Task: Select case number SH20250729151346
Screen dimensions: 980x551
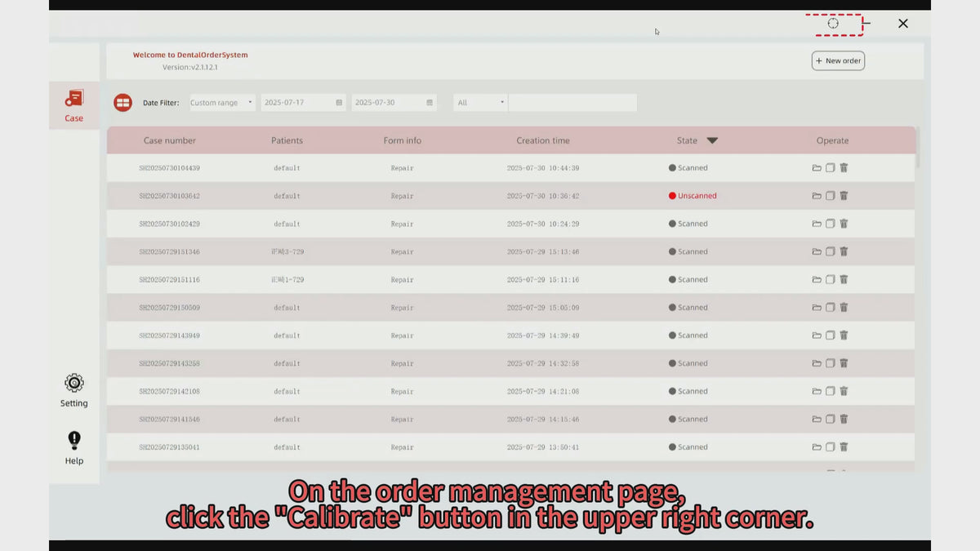Action: point(170,251)
